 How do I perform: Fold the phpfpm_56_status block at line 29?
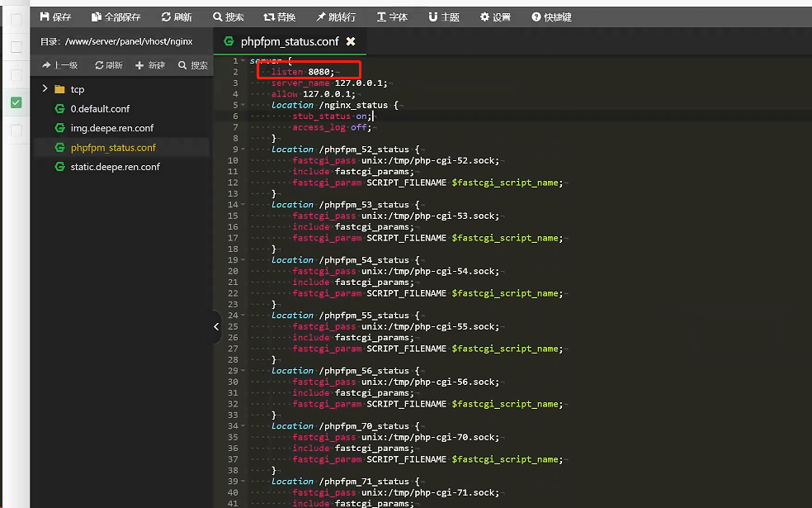coord(243,371)
